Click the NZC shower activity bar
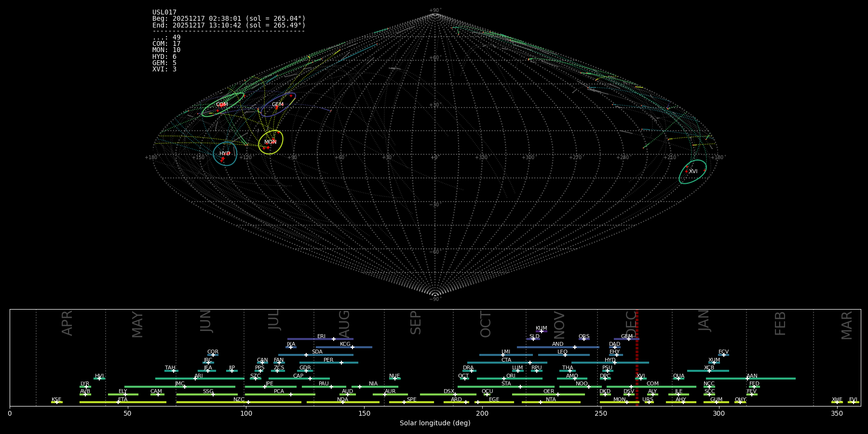Viewport: 868px width, 434px height. pos(239,402)
